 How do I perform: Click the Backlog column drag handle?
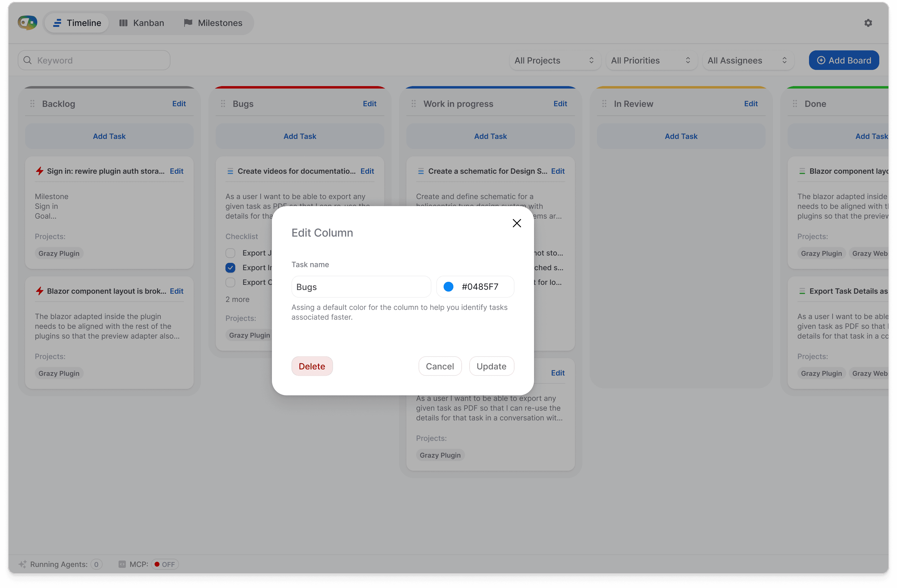pyautogui.click(x=32, y=103)
